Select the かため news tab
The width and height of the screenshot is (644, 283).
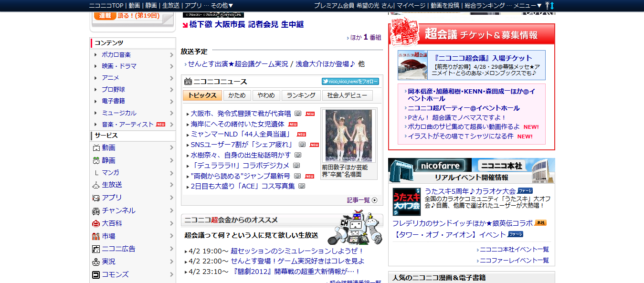pyautogui.click(x=237, y=95)
